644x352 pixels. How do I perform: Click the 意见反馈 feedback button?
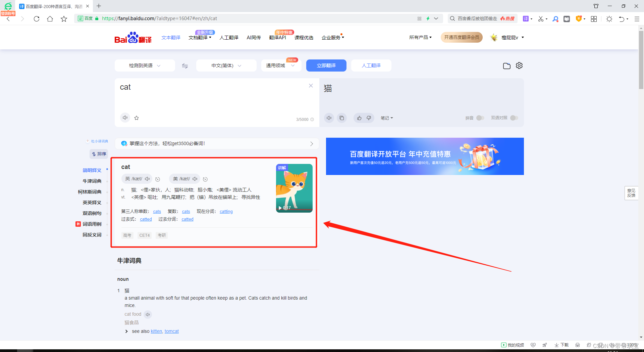click(631, 193)
